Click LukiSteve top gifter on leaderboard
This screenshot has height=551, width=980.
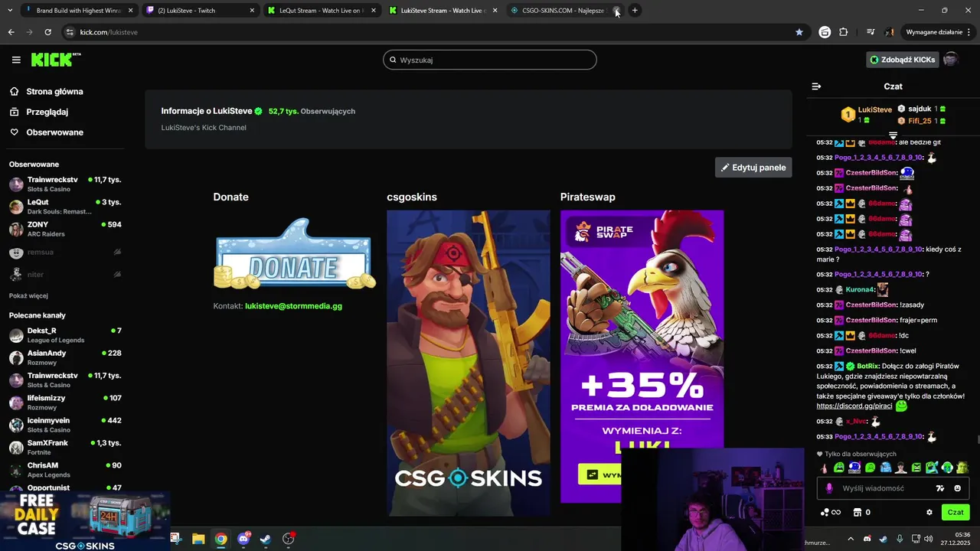point(867,114)
